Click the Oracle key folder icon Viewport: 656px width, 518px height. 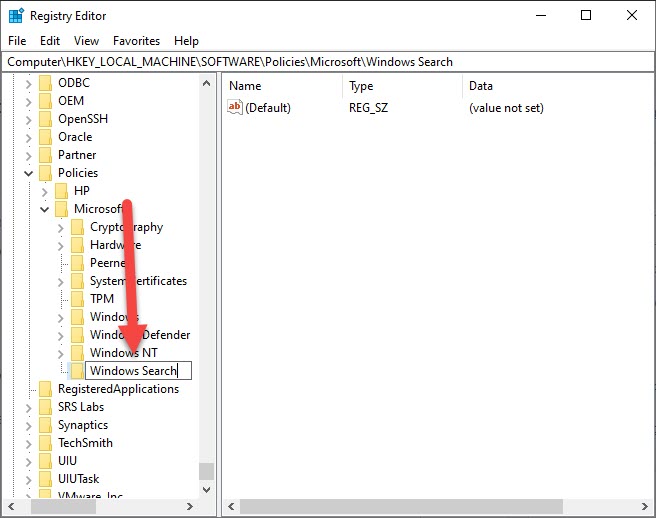point(45,137)
